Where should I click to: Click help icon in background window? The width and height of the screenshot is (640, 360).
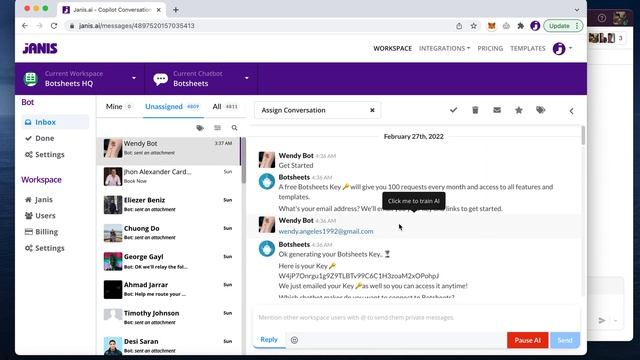tap(602, 18)
